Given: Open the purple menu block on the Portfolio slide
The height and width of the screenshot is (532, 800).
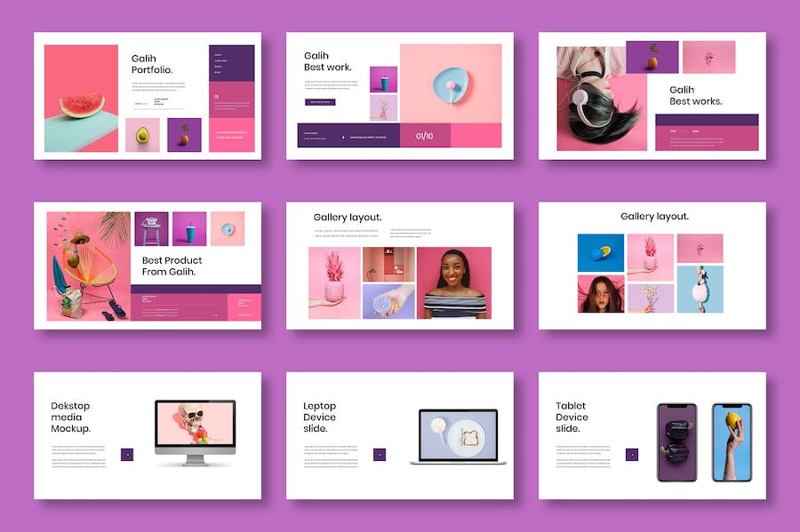Looking at the screenshot, I should point(231,61).
